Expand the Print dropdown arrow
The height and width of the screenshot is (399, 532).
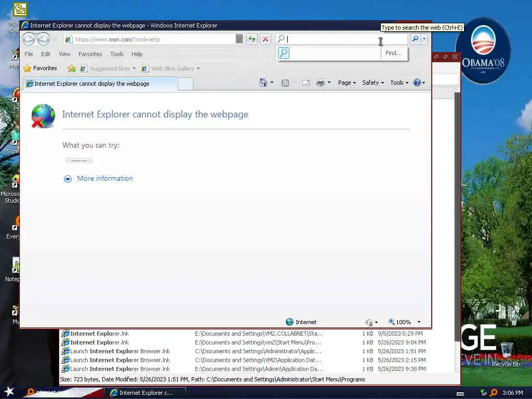pos(329,83)
